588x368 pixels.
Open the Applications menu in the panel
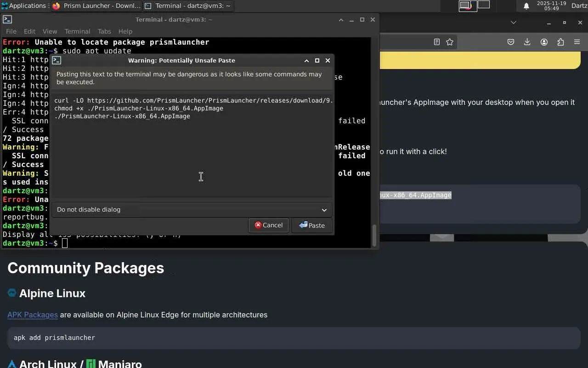[24, 6]
